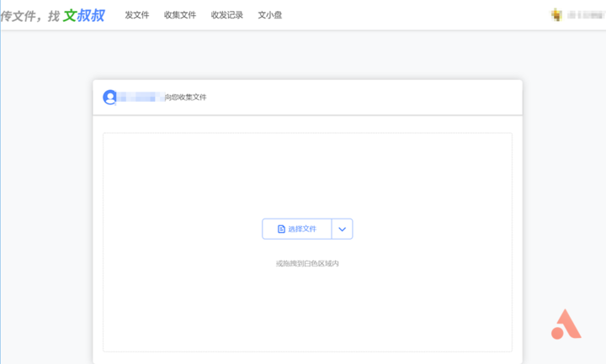Image resolution: width=606 pixels, height=364 pixels.
Task: Click the blue user profile icon in the card
Action: pyautogui.click(x=109, y=97)
